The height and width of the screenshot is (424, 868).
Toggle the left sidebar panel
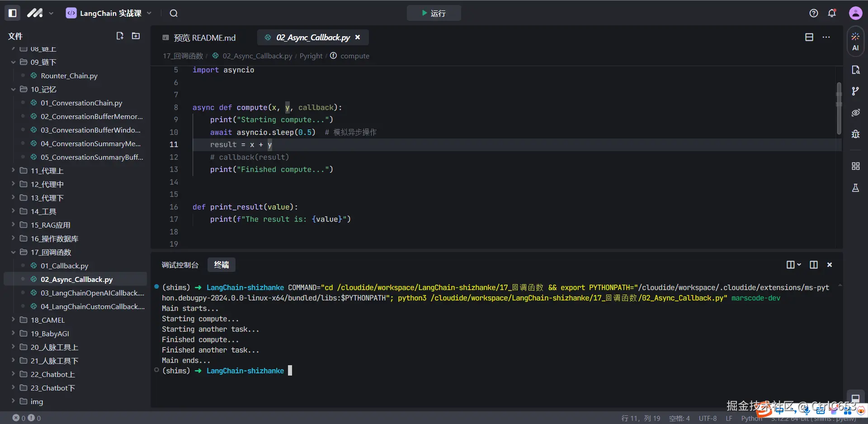tap(13, 13)
